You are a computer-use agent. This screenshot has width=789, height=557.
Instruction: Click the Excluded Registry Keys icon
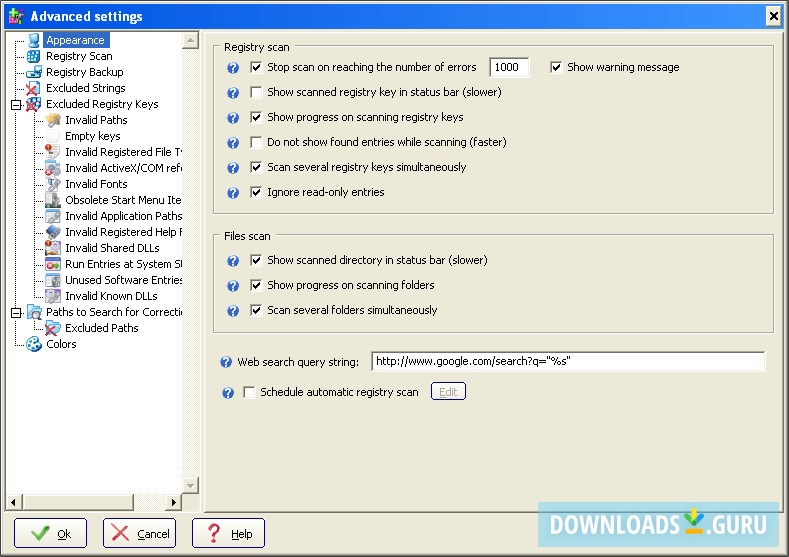coord(33,105)
